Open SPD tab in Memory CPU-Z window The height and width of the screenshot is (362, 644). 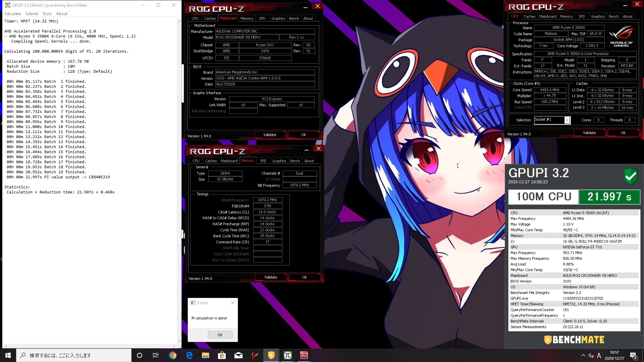[263, 161]
